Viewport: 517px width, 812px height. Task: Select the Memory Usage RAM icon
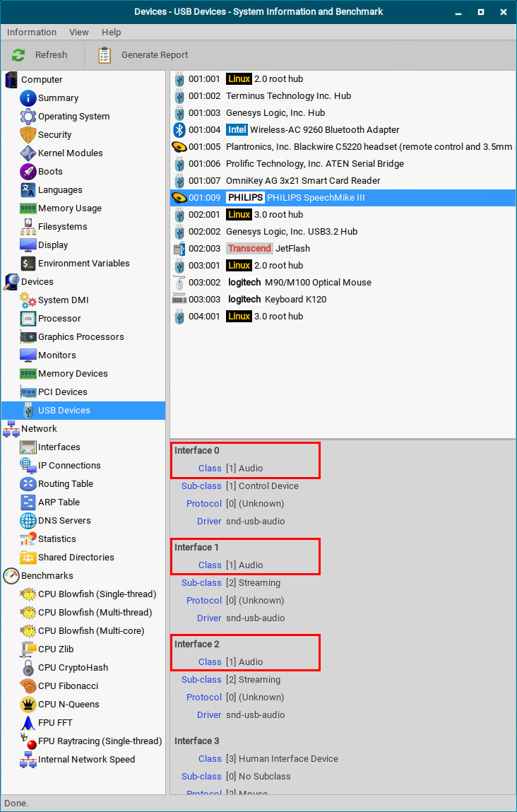(28, 208)
